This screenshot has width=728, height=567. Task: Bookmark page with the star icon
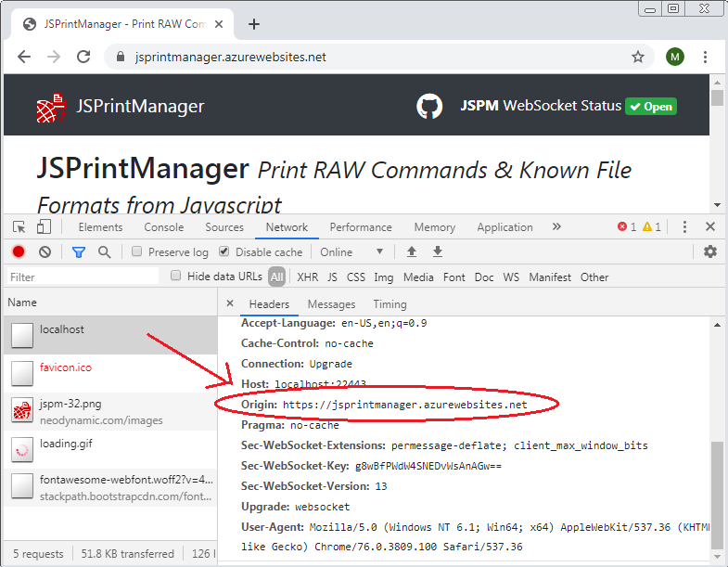[x=638, y=57]
